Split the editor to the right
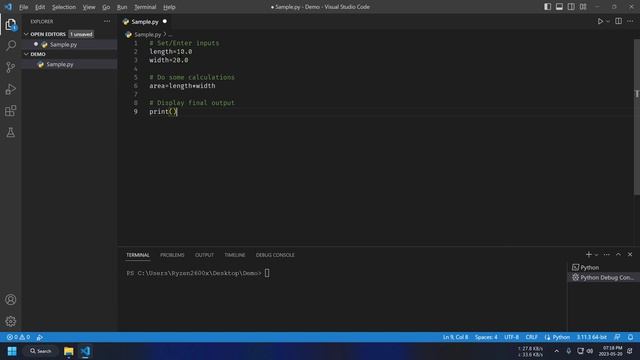The image size is (640, 360). click(618, 21)
